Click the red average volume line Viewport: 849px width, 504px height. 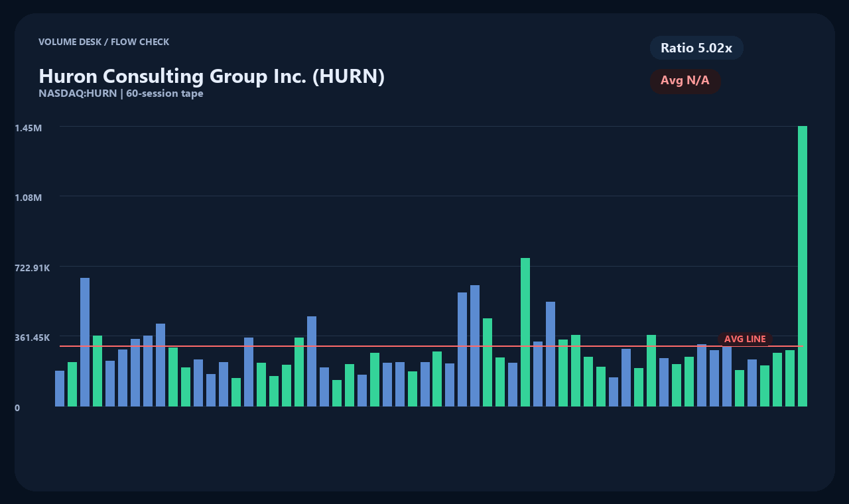point(432,346)
